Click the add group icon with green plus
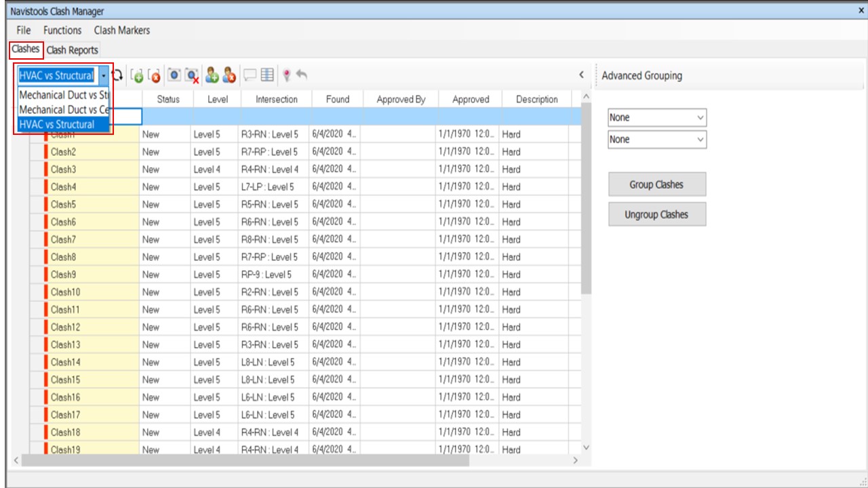 [x=136, y=75]
